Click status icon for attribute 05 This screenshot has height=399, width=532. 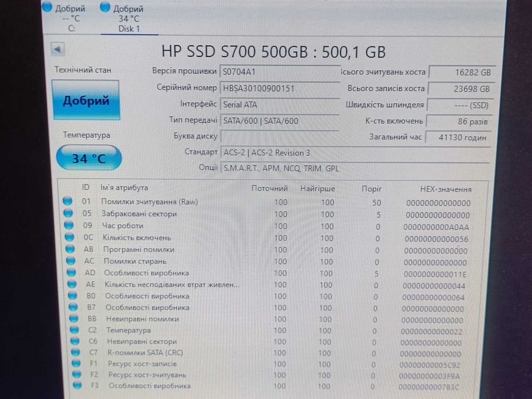coord(68,213)
